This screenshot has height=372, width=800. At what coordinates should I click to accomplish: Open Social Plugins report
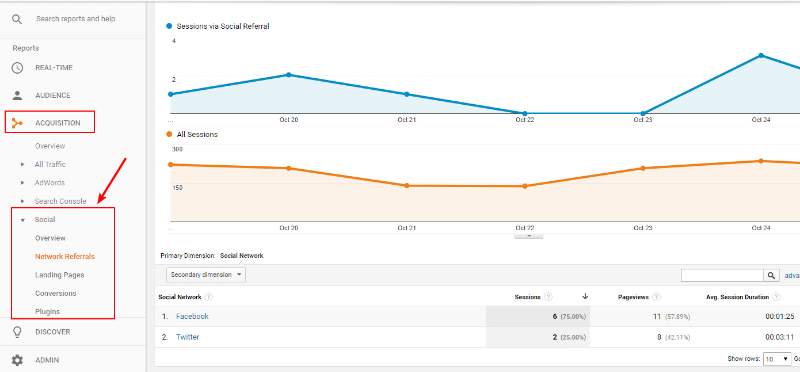pyautogui.click(x=47, y=311)
